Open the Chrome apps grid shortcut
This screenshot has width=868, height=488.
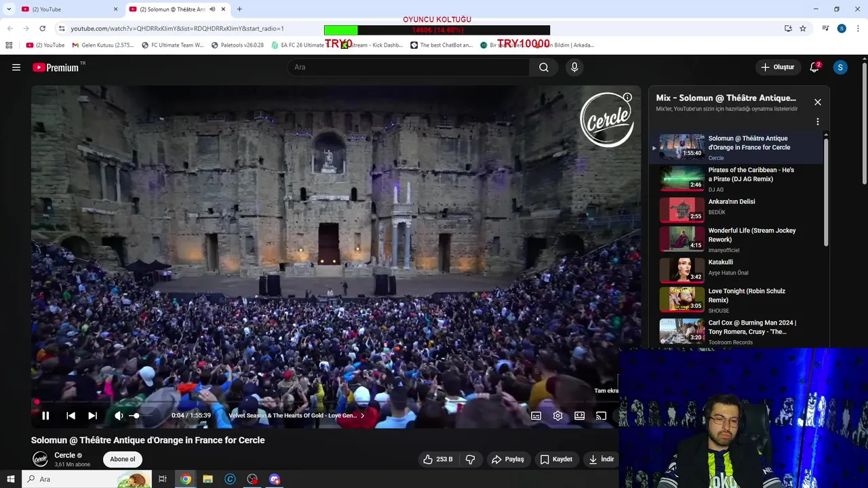[x=9, y=45]
